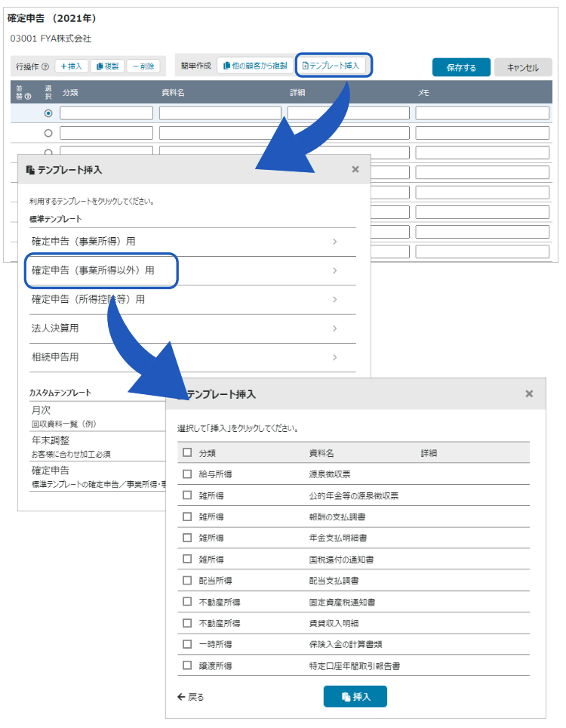Click 他の顧客から複製 button
Viewport: 566px width, 728px height.
click(x=254, y=66)
